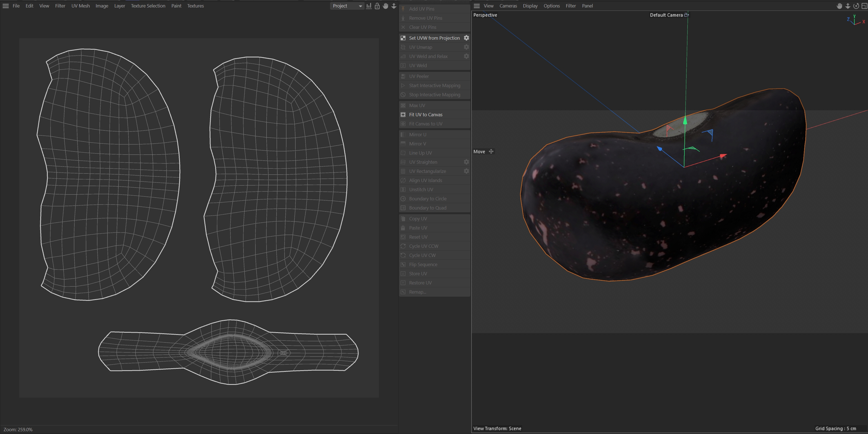This screenshot has width=868, height=434.
Task: Click Fit UV to Canvas command
Action: click(x=426, y=115)
